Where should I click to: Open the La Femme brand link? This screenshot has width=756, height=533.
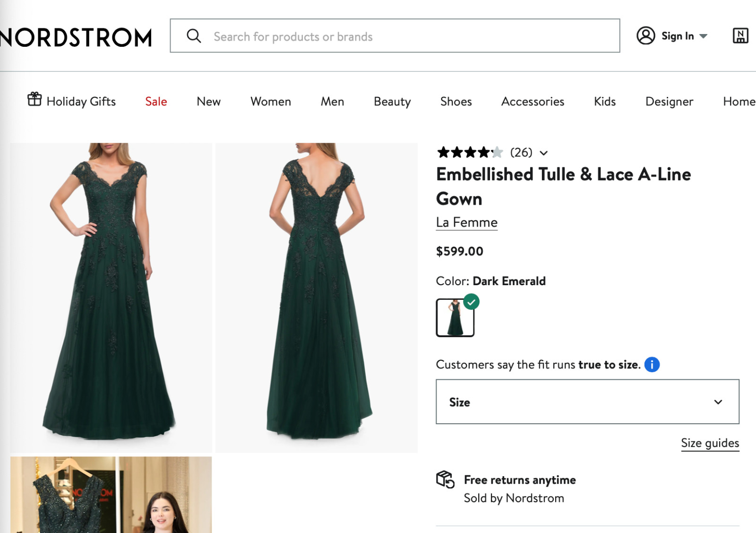[x=467, y=222]
